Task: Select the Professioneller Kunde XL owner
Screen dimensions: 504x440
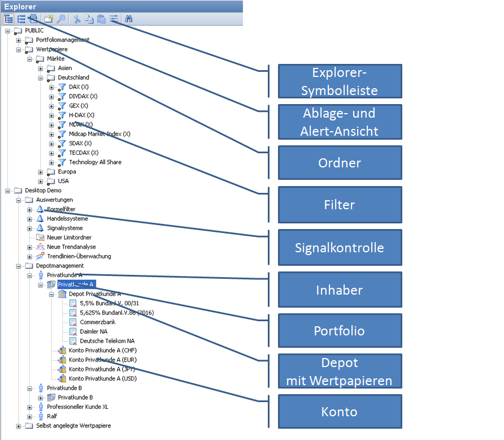Action: tap(77, 407)
